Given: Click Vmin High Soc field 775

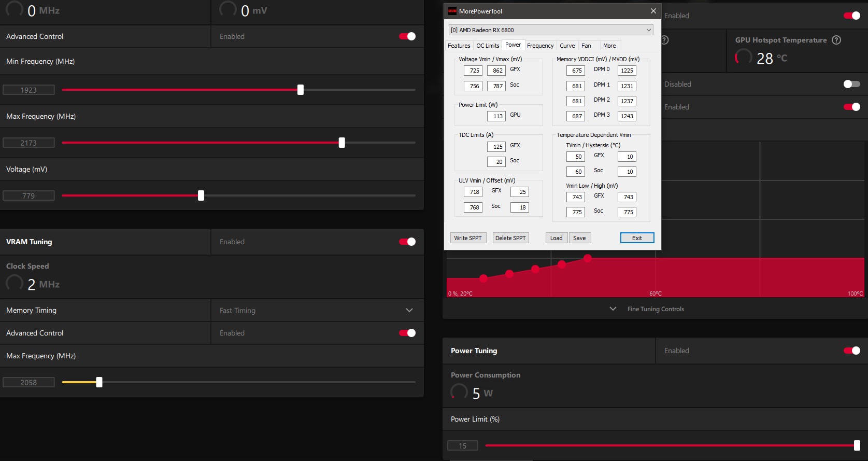Looking at the screenshot, I should (x=627, y=212).
